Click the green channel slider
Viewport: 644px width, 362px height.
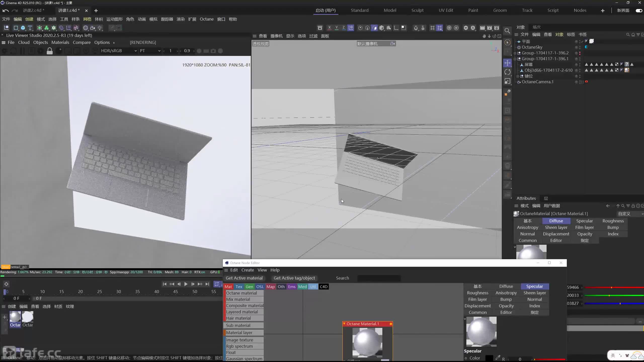point(614,295)
